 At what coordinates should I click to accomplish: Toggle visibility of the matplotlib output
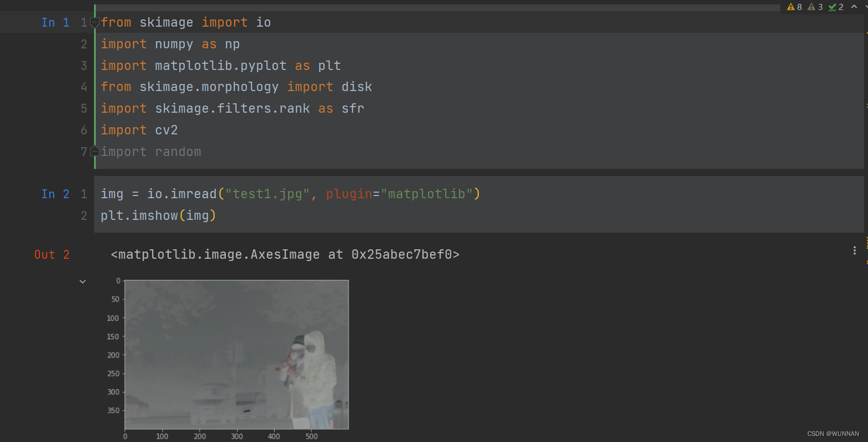[x=82, y=281]
